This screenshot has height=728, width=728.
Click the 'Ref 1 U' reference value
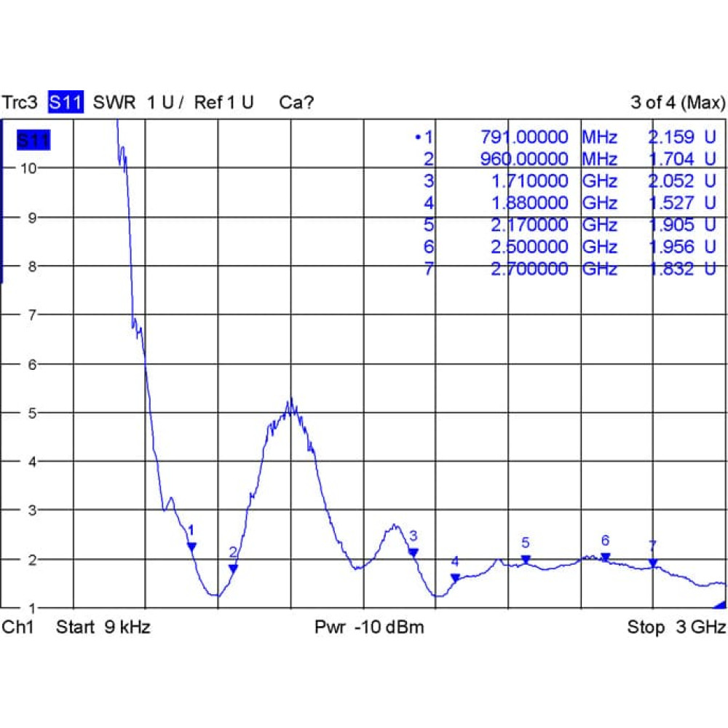[223, 102]
